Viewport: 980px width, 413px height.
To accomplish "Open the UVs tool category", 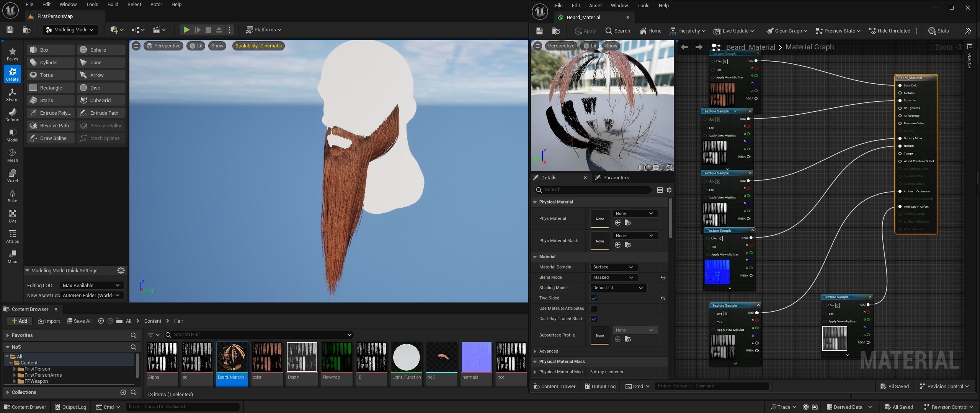I will pos(12,216).
